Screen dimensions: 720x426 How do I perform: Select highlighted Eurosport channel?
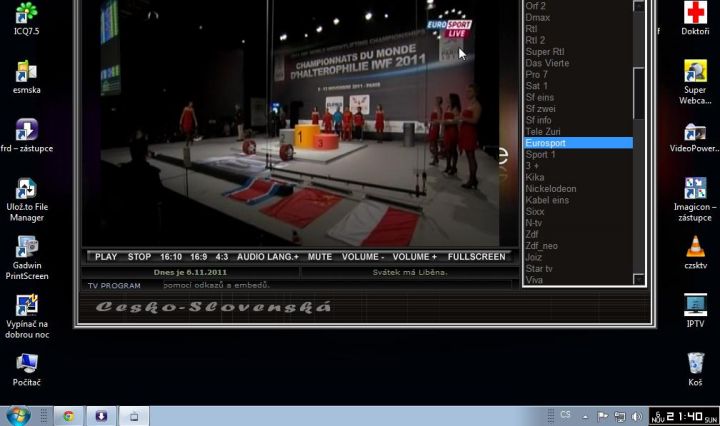point(578,143)
